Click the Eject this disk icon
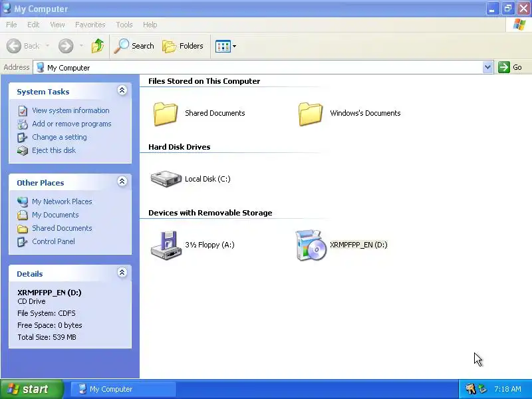 pos(23,151)
